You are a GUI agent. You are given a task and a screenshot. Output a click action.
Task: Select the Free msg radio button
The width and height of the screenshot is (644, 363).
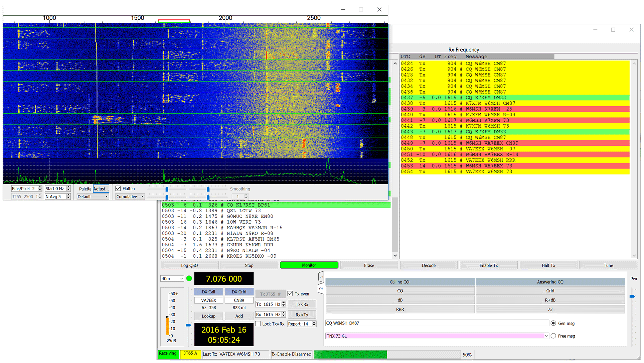click(x=553, y=336)
